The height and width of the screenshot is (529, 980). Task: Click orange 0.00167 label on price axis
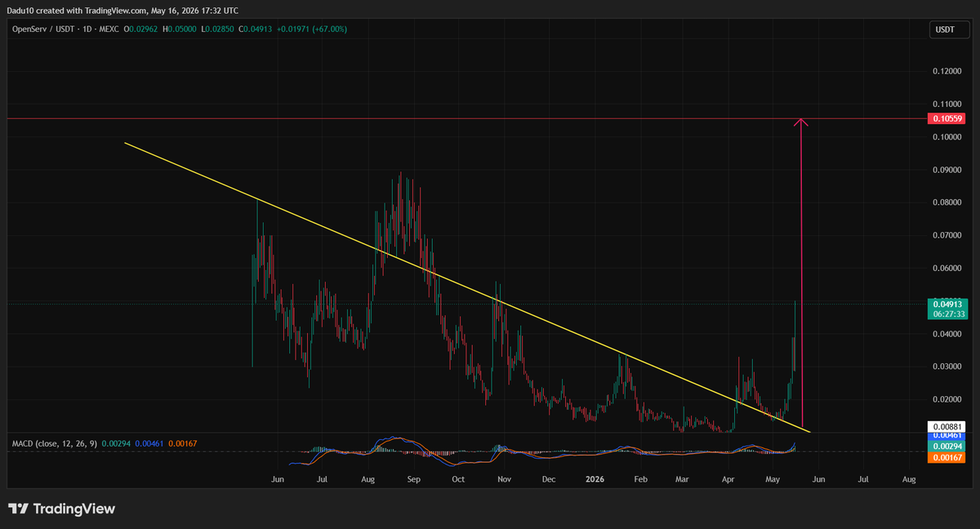point(948,458)
